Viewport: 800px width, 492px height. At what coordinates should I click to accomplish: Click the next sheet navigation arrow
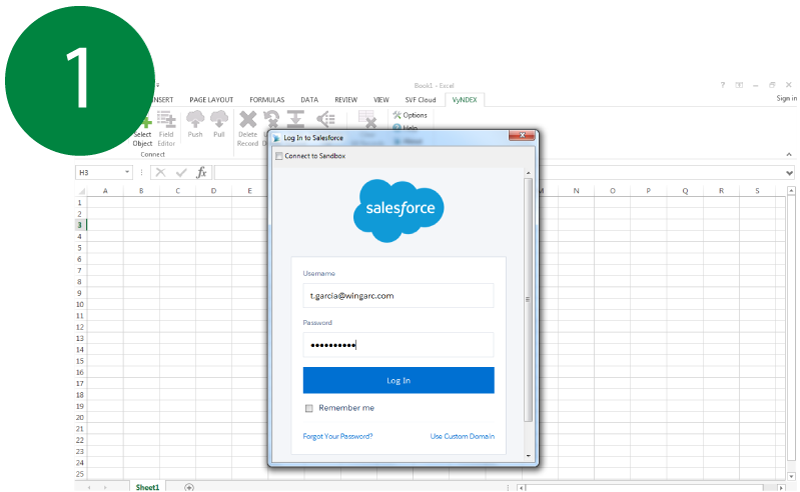click(x=106, y=488)
